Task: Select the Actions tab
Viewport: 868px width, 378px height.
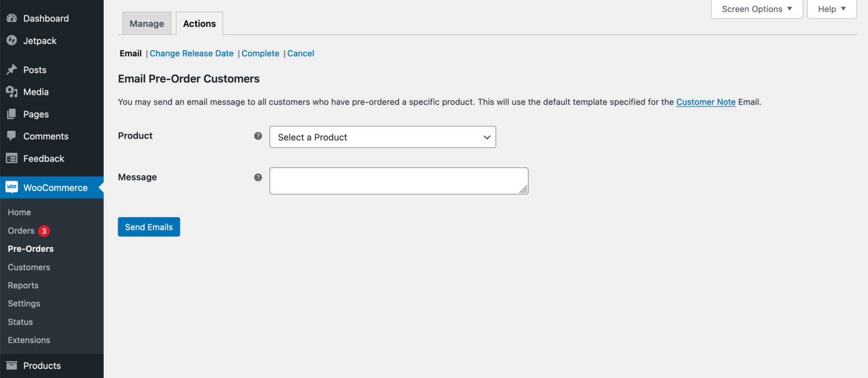Action: pyautogui.click(x=199, y=23)
